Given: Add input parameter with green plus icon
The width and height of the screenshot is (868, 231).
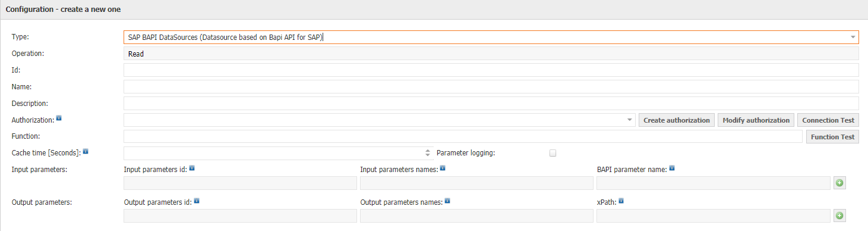Looking at the screenshot, I should (x=839, y=183).
